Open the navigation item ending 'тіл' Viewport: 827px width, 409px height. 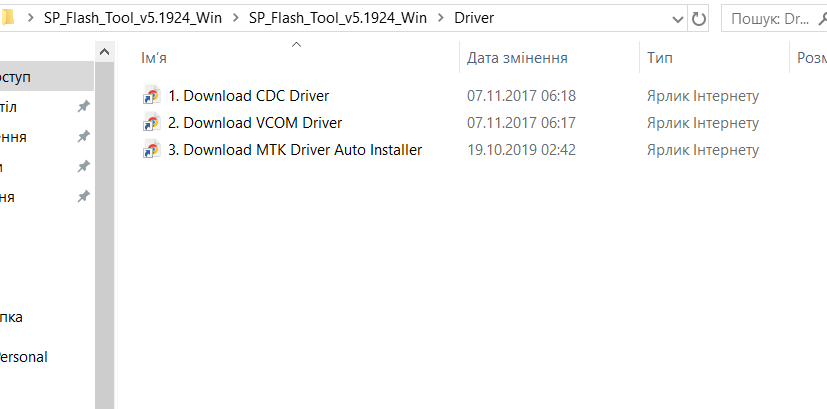click(x=8, y=107)
